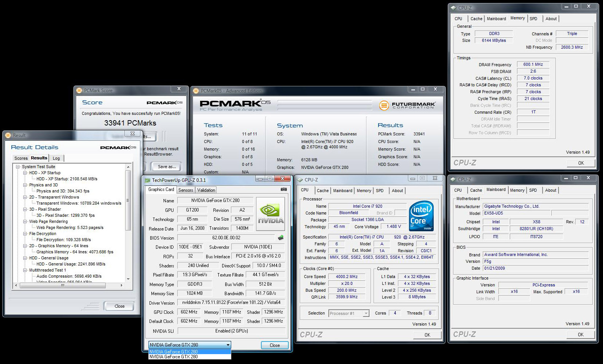Screen dimensions: 603x364
Task: Click OK in the CPU-Z memory timings window
Action: coord(581,163)
